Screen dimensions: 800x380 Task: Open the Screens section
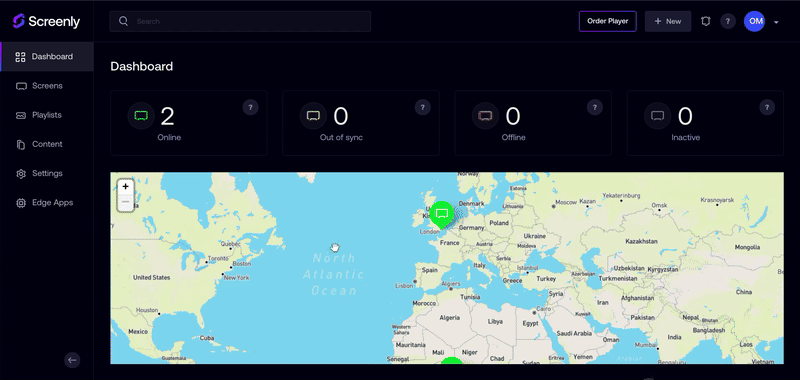click(x=47, y=86)
